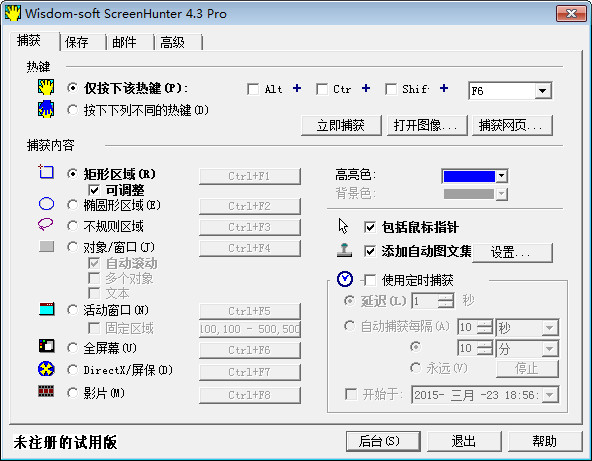The width and height of the screenshot is (592, 461).
Task: Enable the 使用定时捕获 checkbox
Action: click(370, 280)
